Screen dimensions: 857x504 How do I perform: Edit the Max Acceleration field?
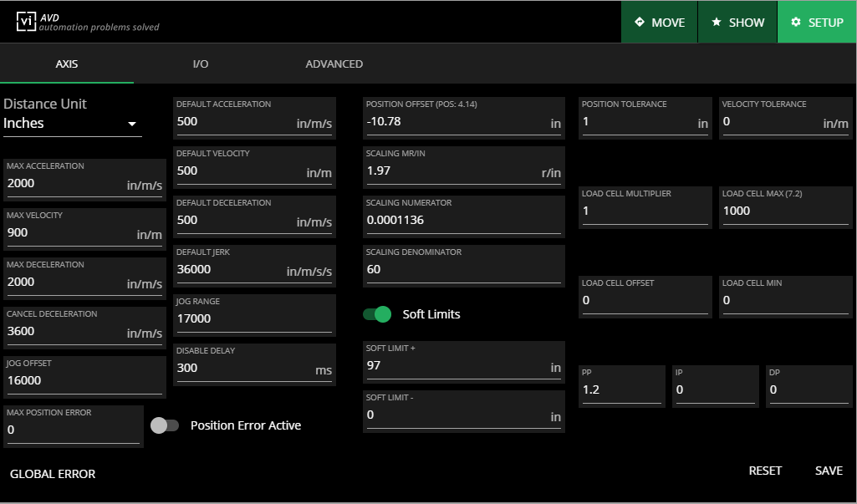84,181
